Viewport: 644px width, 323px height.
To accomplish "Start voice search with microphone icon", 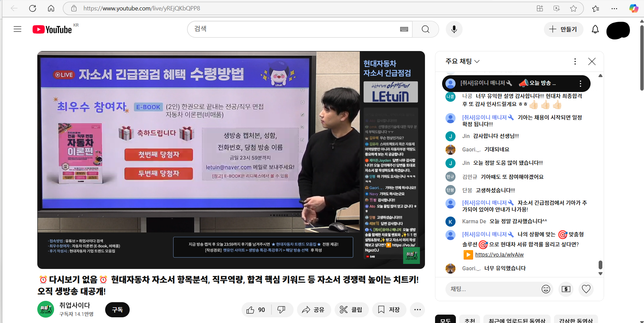I will click(x=454, y=29).
